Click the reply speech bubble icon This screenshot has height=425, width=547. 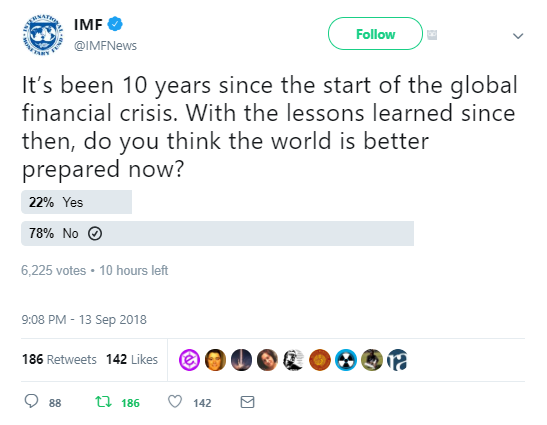(x=31, y=401)
